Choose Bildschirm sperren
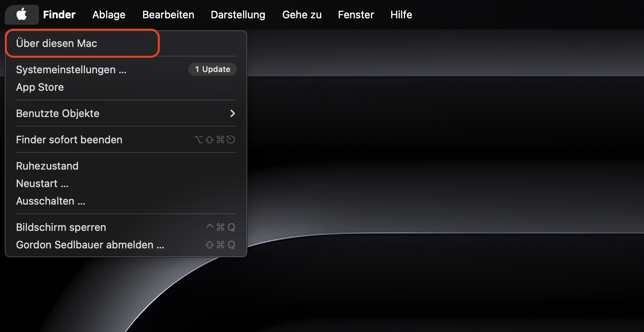The height and width of the screenshot is (332, 644). pyautogui.click(x=126, y=227)
